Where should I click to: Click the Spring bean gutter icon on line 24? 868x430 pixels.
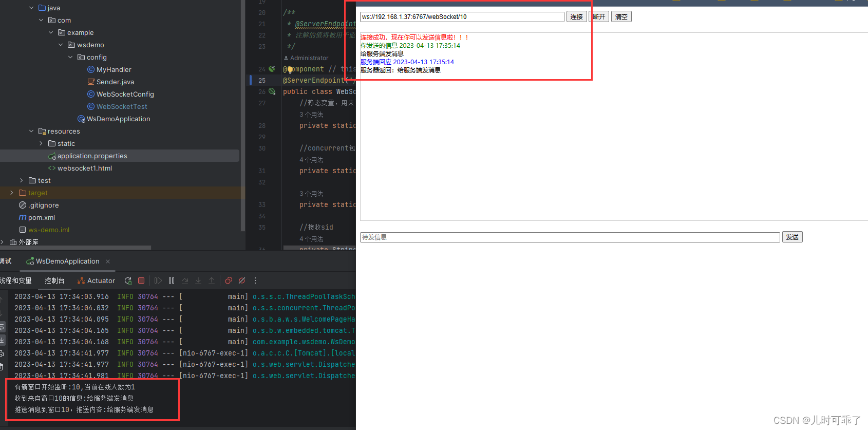coord(272,68)
